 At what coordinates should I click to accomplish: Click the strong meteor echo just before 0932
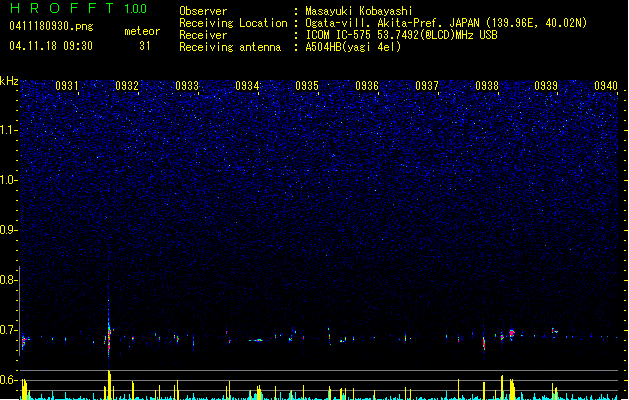click(109, 335)
